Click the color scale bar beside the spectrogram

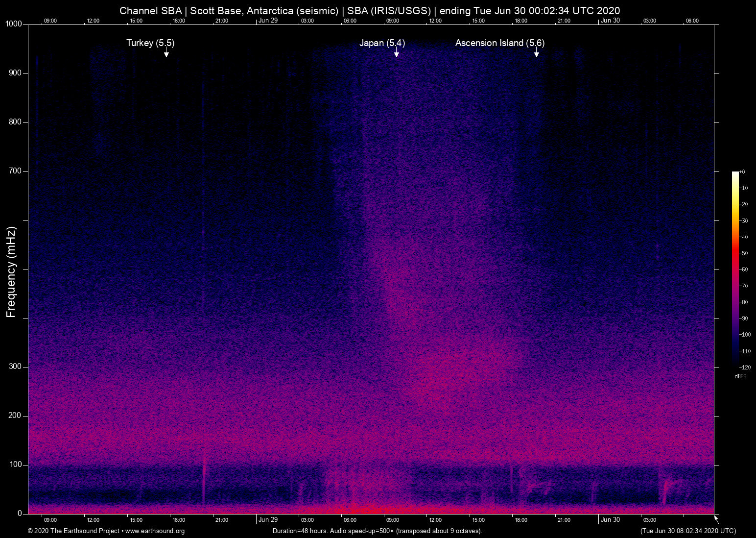[735, 269]
